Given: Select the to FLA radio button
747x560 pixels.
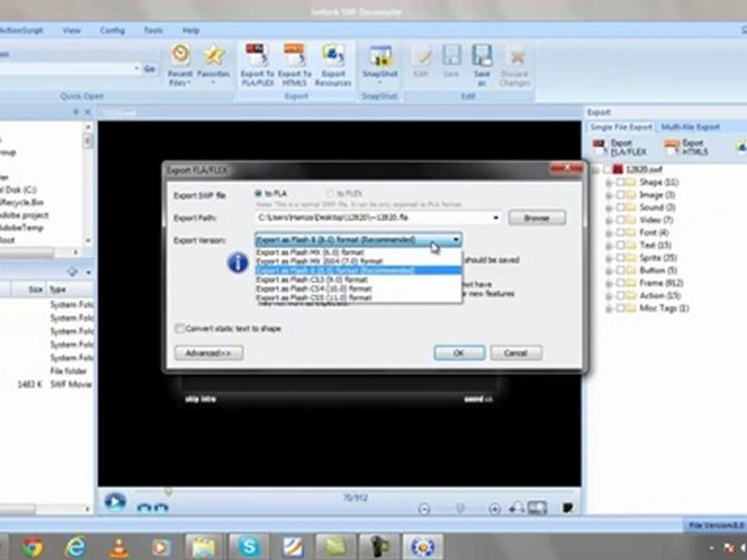Looking at the screenshot, I should (258, 194).
